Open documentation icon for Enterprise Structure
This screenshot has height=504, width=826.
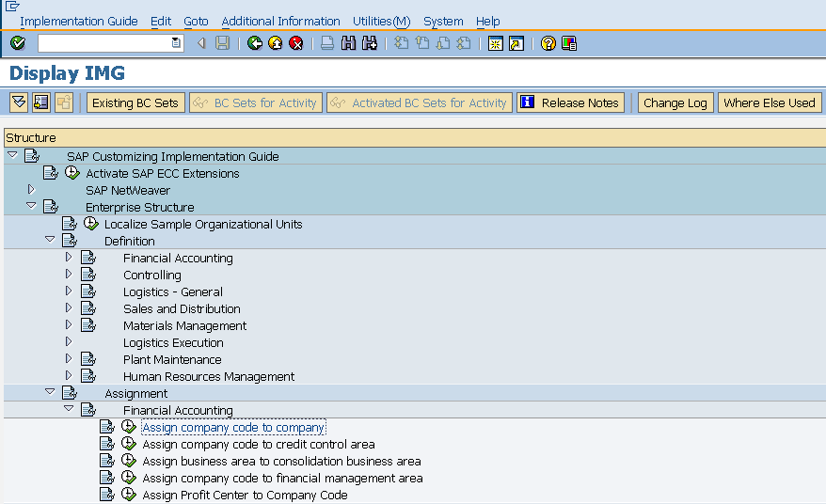(x=51, y=207)
